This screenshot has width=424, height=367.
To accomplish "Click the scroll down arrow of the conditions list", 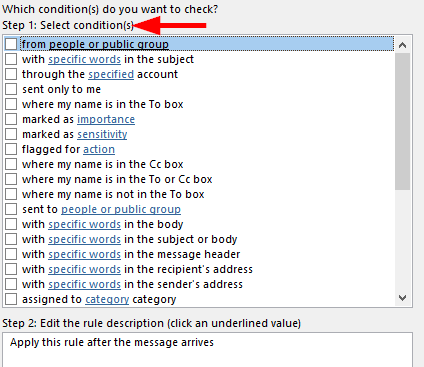I will tap(402, 298).
